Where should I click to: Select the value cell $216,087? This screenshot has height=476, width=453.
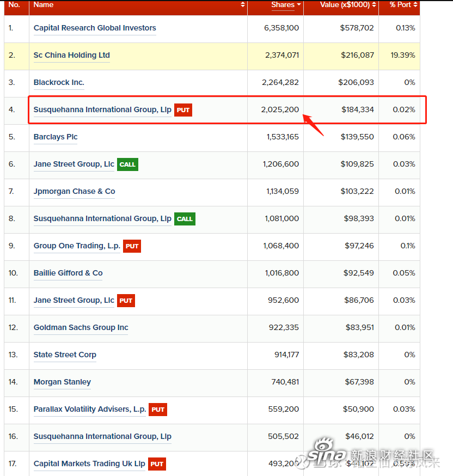pyautogui.click(x=357, y=55)
